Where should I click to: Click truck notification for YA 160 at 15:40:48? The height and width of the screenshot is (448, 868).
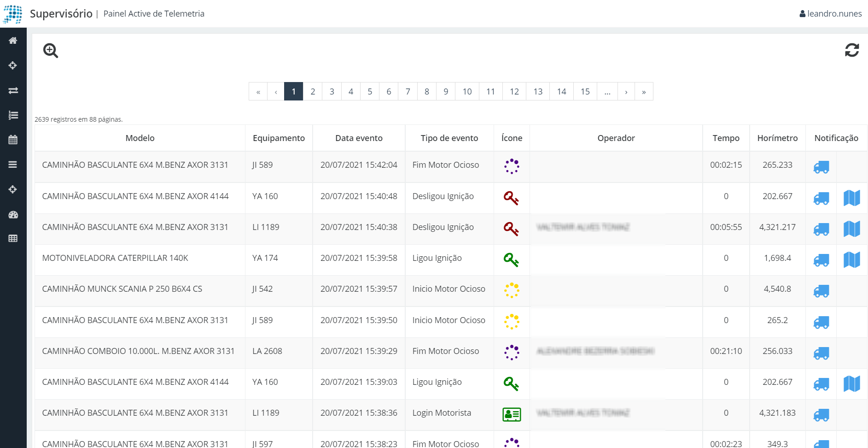821,199
